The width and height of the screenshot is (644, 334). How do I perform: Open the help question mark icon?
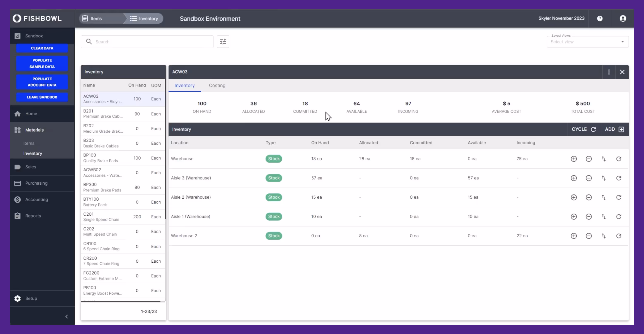(x=600, y=19)
